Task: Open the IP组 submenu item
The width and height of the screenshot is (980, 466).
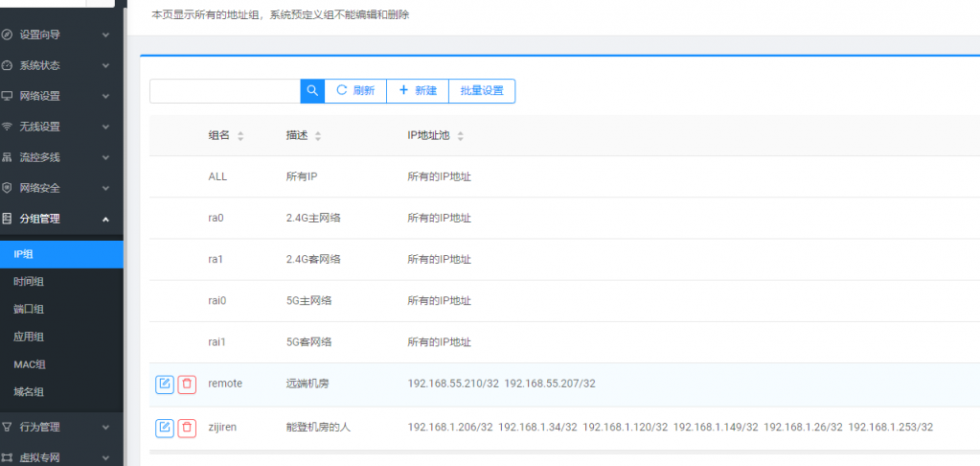Action: click(61, 254)
